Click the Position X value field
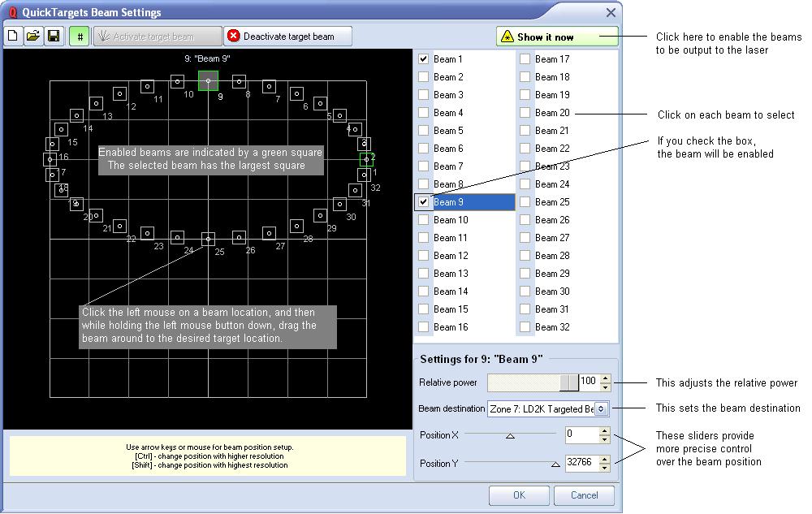Screen dimensions: 812x514 pyautogui.click(x=581, y=435)
